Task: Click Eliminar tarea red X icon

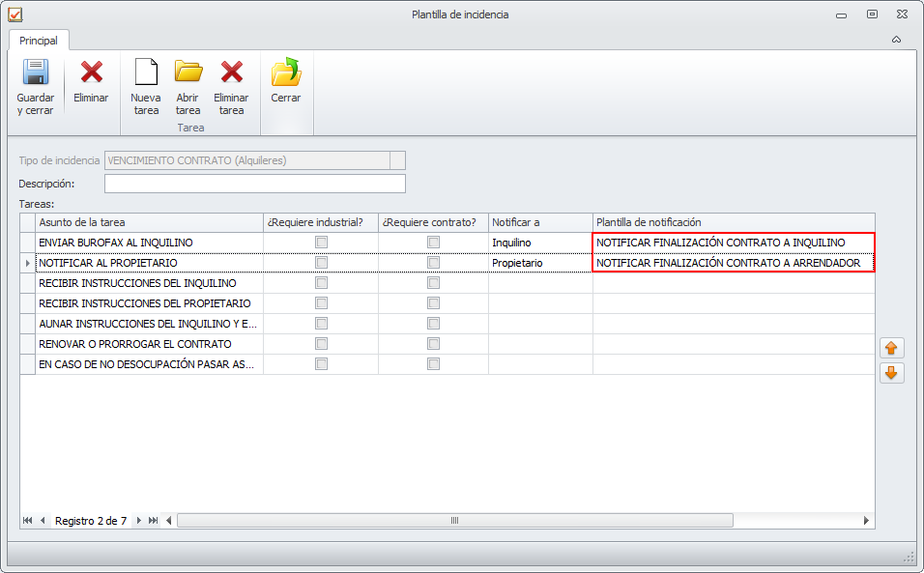Action: tap(232, 72)
